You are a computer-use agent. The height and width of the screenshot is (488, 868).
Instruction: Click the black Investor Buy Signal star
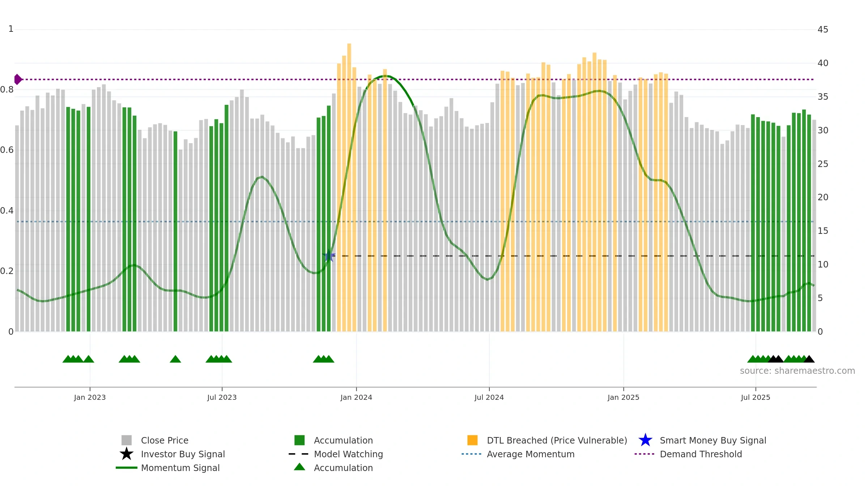click(127, 454)
